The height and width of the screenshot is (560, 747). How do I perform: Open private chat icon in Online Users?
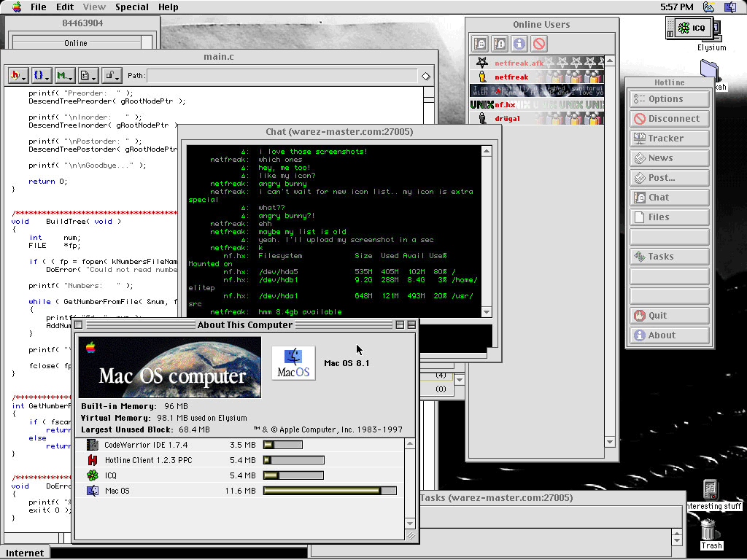(480, 44)
